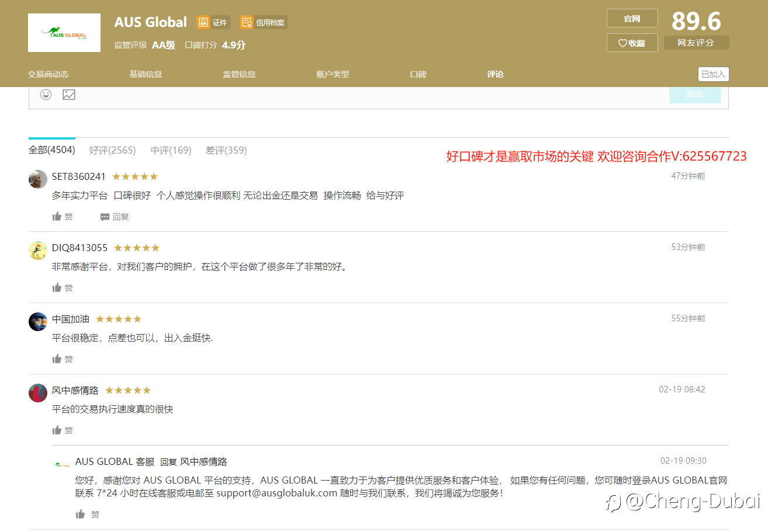Viewport: 768px width, 532px height.
Task: Click 中国加油's five-star rating
Action: click(x=119, y=319)
